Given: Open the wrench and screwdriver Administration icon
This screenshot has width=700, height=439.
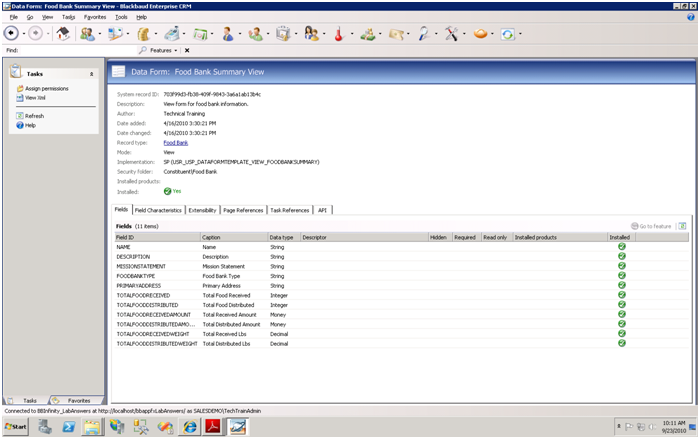Looking at the screenshot, I should [x=452, y=33].
